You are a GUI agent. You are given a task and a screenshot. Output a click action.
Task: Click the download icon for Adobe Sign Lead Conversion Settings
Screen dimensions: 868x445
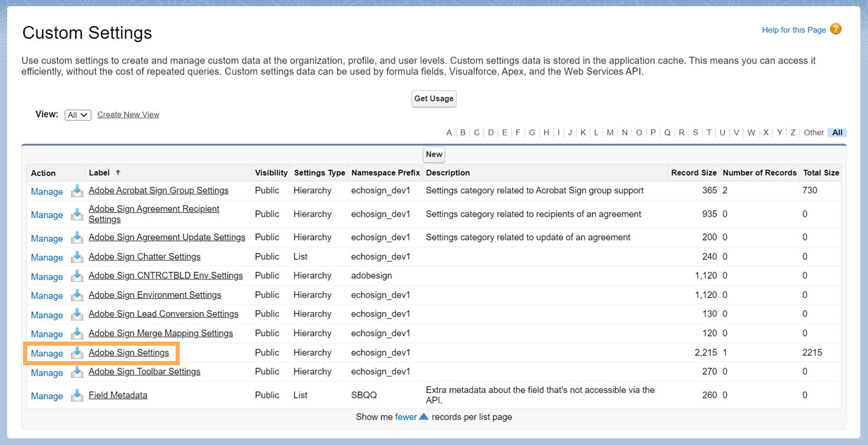point(77,314)
